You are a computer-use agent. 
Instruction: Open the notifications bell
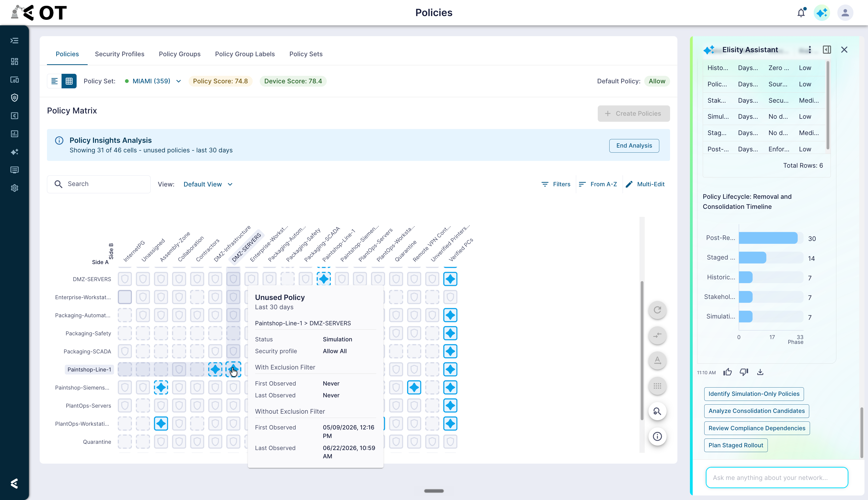click(801, 13)
